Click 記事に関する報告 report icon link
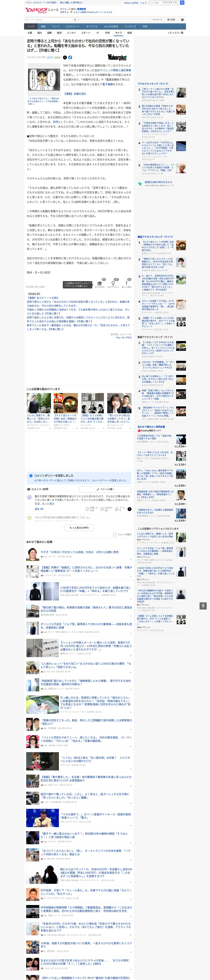The image size is (210, 980). pyautogui.click(x=35, y=287)
